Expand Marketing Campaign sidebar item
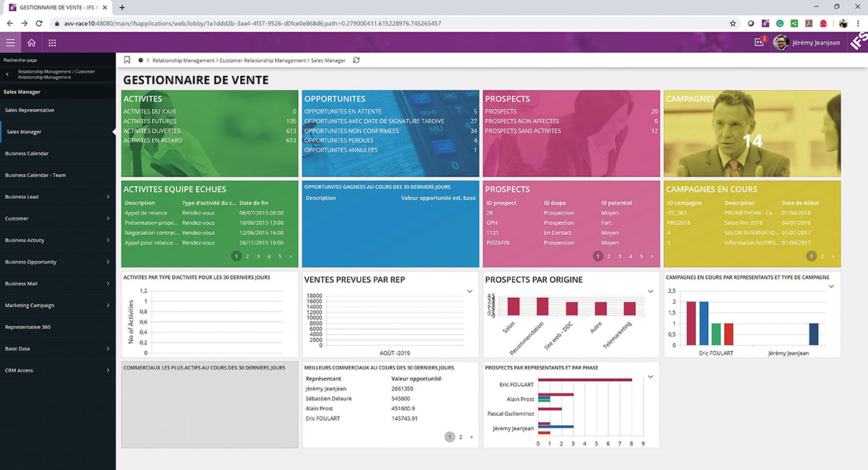The image size is (868, 470). coord(58,305)
